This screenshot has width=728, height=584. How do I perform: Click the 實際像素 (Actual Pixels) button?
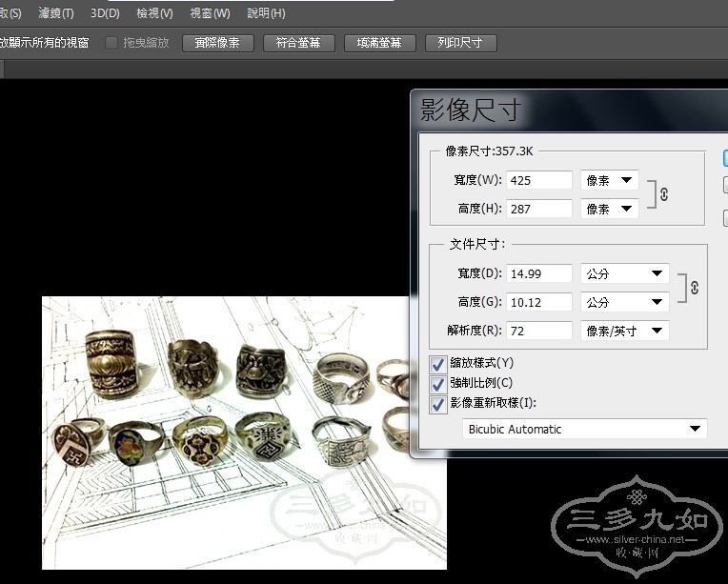tap(217, 43)
